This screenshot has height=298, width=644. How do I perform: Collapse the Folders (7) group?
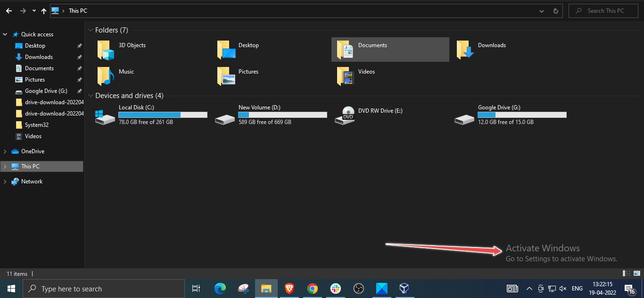pyautogui.click(x=91, y=30)
